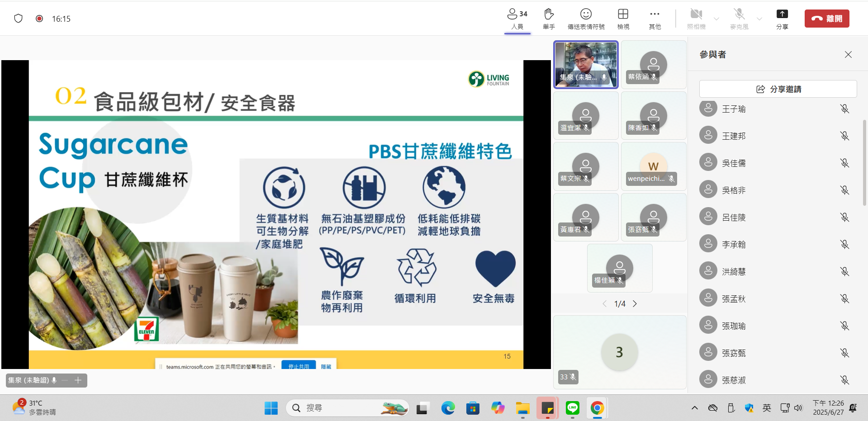This screenshot has width=868, height=421.
Task: Click the 分享邀請 share invite button
Action: [x=778, y=89]
